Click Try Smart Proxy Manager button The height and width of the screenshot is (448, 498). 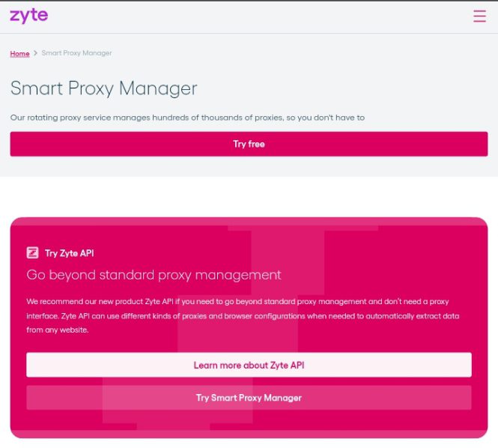(249, 398)
